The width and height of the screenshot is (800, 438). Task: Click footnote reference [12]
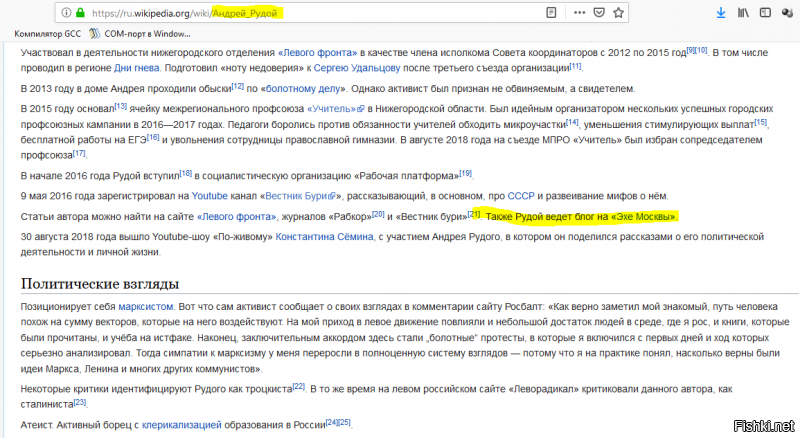tap(238, 86)
